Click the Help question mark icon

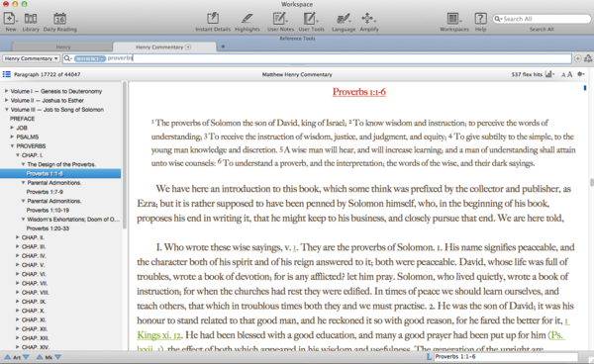(480, 18)
